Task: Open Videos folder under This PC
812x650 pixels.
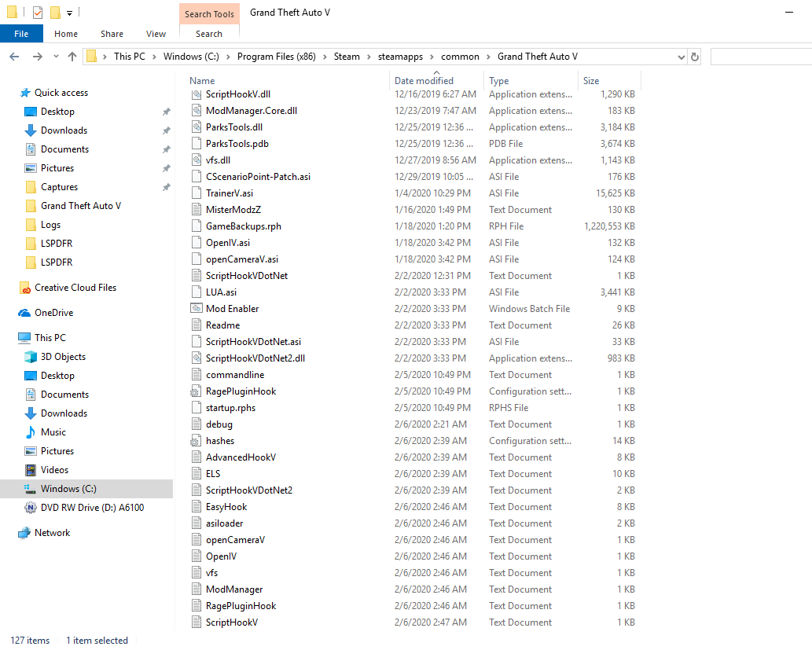Action: pyautogui.click(x=54, y=470)
